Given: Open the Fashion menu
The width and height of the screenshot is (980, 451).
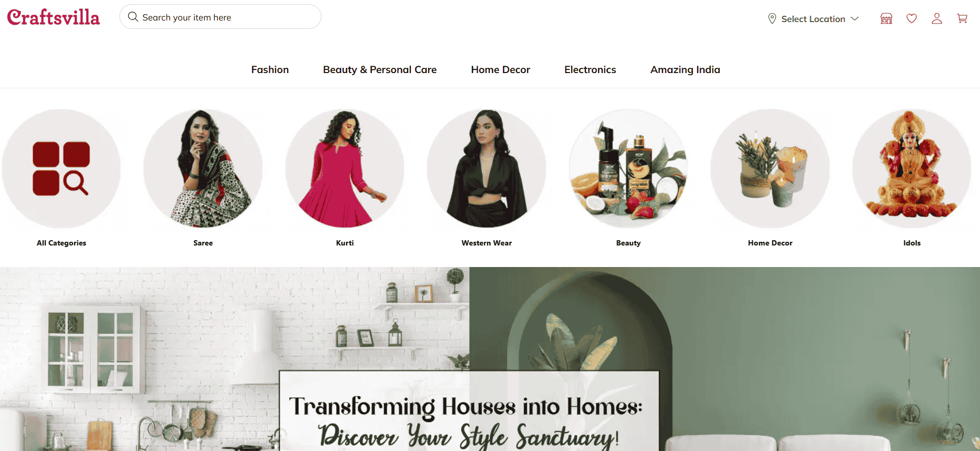Looking at the screenshot, I should tap(270, 69).
